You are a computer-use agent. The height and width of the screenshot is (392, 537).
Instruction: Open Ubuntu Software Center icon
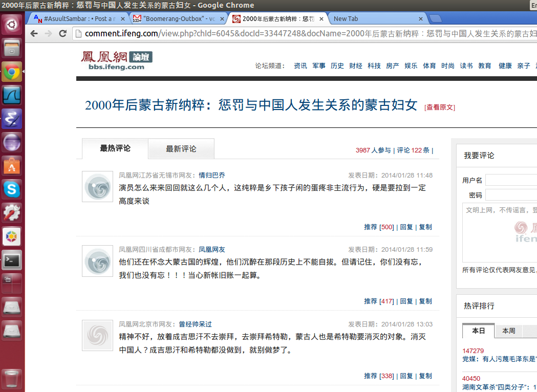[12, 166]
